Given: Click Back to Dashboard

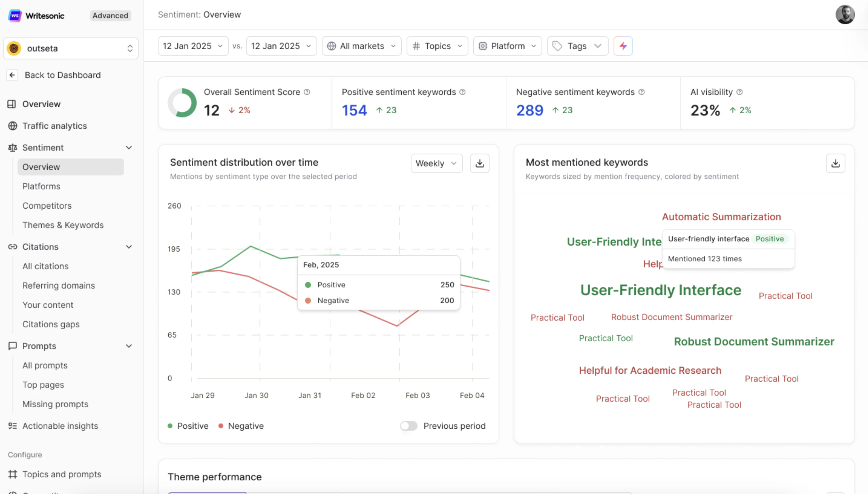Looking at the screenshot, I should click(62, 75).
